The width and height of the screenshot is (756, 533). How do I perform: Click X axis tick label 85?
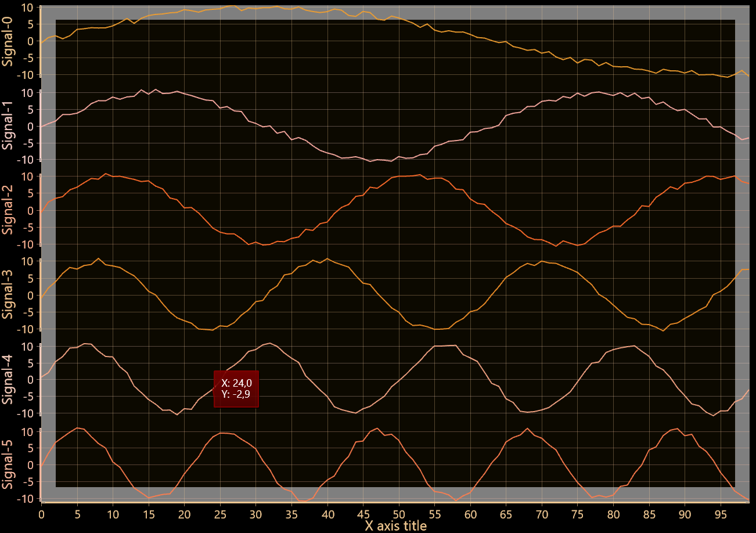649,514
